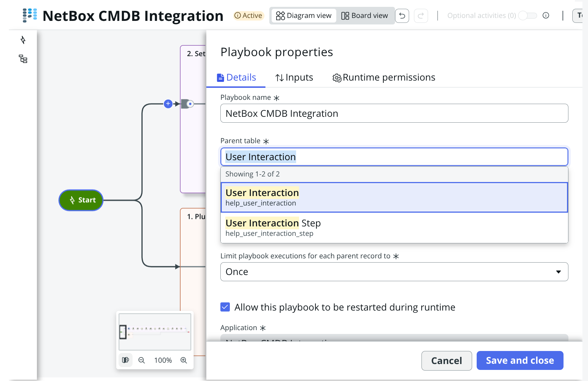Expand the Limit playbook executions dropdown
This screenshot has height=381, width=588.
(x=394, y=272)
